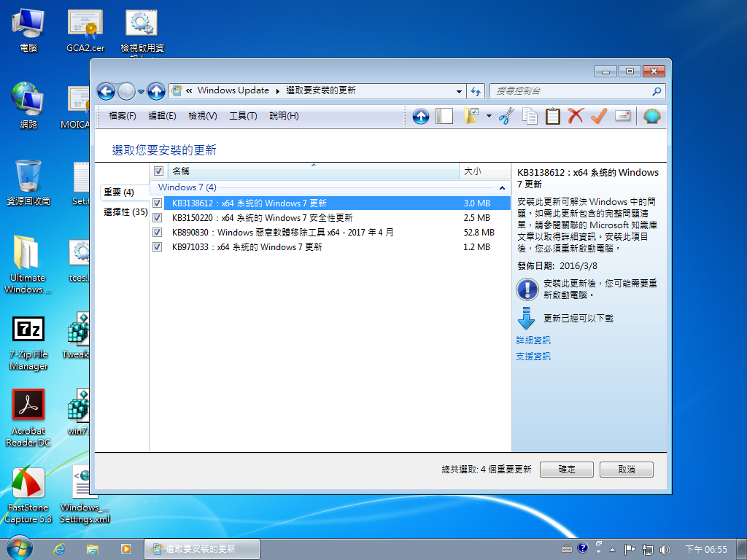Screen dimensions: 747x560
Task: Open the 詳細資訊 link
Action: (533, 340)
